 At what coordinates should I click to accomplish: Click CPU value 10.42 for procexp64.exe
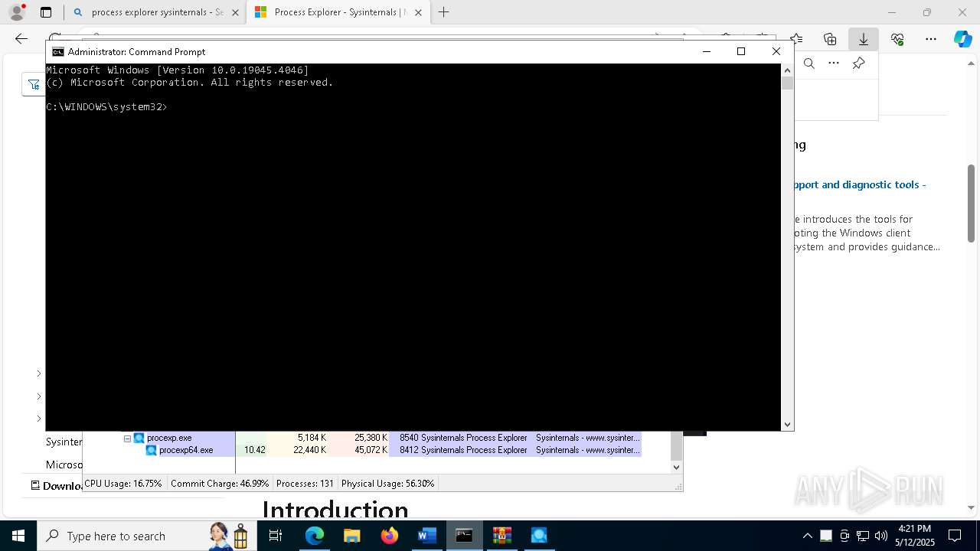[x=254, y=450]
